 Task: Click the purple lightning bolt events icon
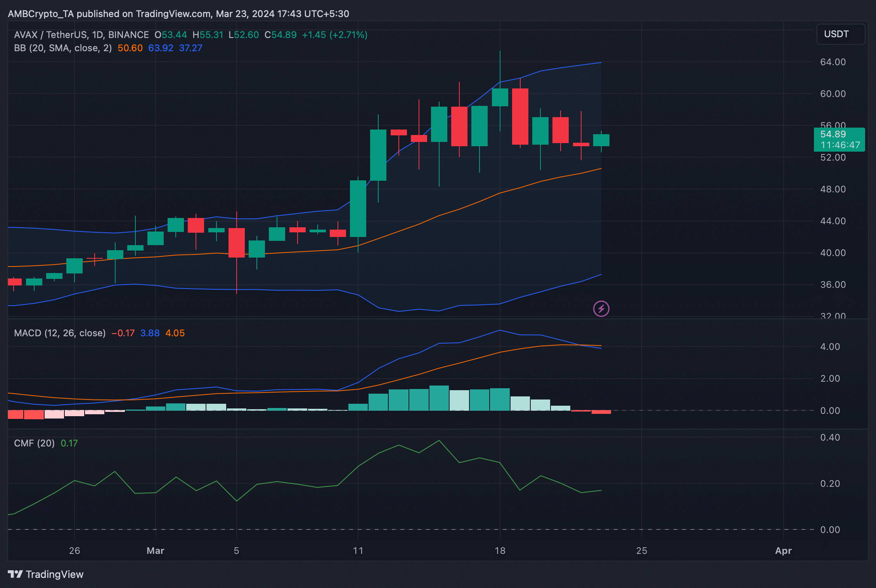click(x=601, y=309)
